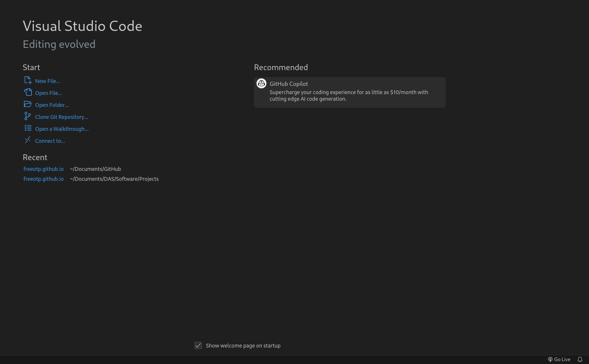Click the Clone Git Repository branch icon
Viewport: 589px width, 364px height.
point(28,116)
